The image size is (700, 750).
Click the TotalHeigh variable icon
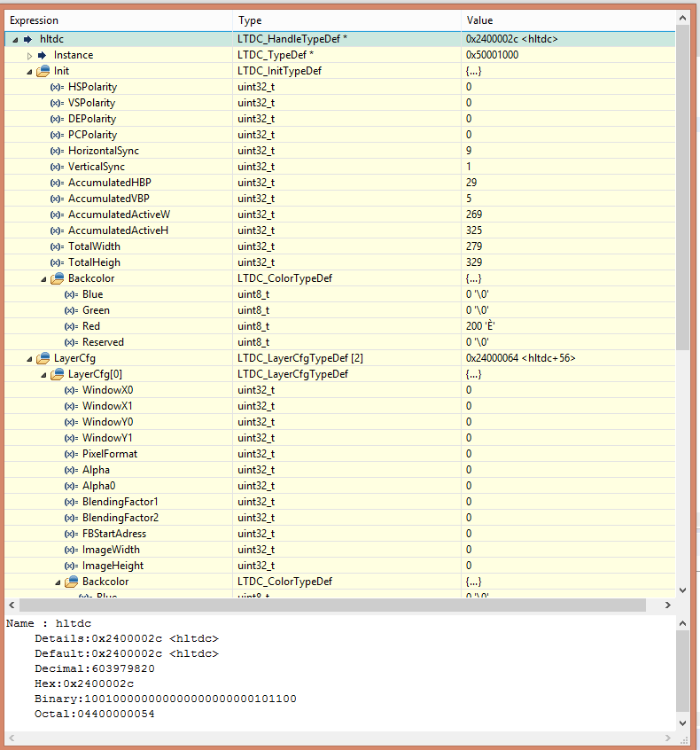click(57, 262)
